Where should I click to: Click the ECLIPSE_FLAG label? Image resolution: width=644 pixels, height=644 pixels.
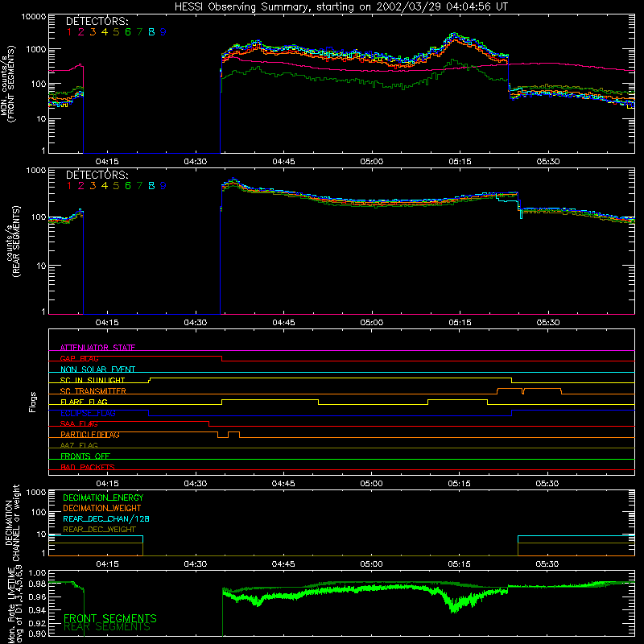(88, 413)
